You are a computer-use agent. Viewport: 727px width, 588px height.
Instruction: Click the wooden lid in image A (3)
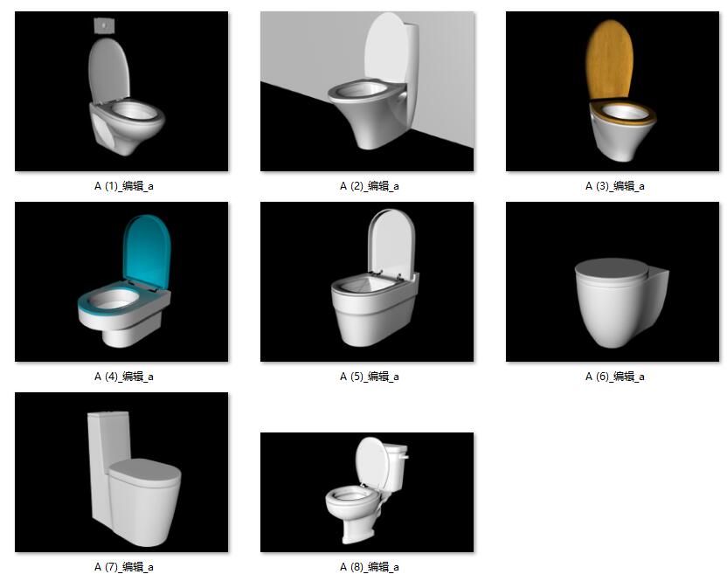(610, 60)
